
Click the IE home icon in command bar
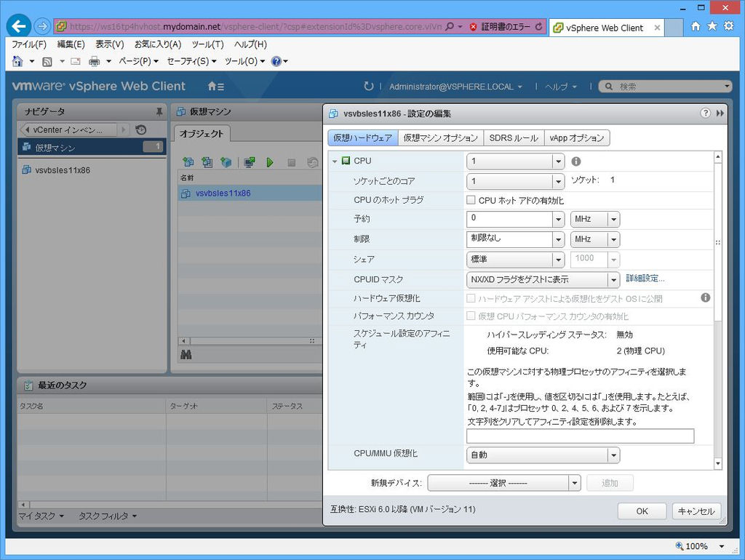[x=17, y=61]
